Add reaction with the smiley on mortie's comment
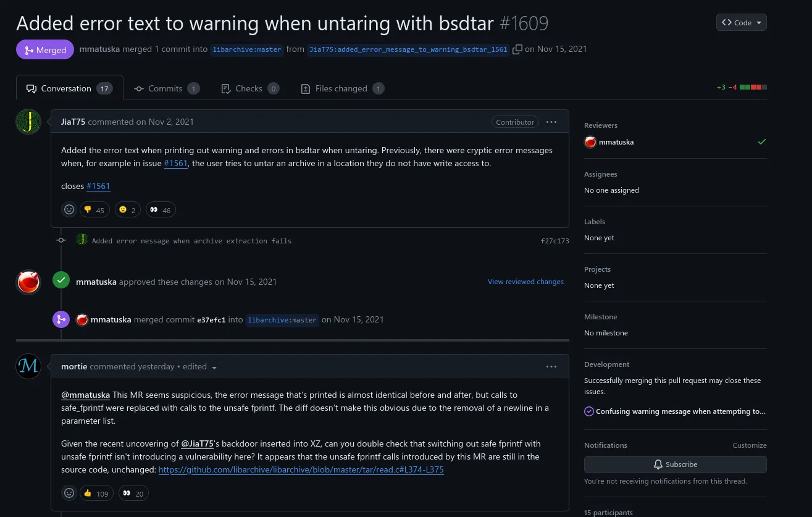Image resolution: width=812 pixels, height=517 pixels. click(69, 493)
